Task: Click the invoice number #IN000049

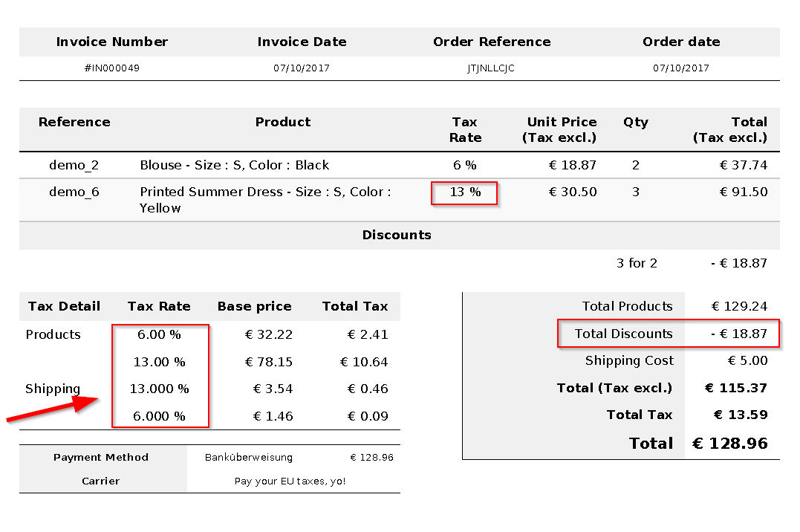Action: [x=112, y=68]
